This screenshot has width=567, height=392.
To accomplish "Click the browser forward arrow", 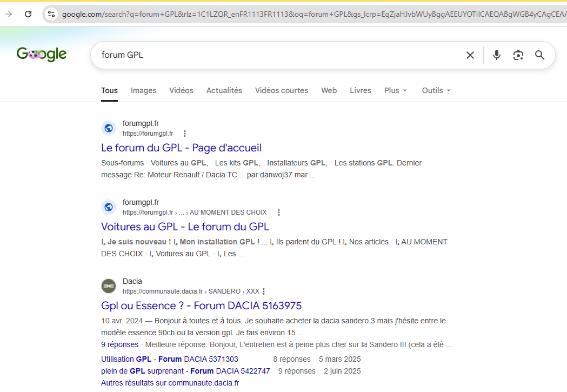I will click(8, 14).
